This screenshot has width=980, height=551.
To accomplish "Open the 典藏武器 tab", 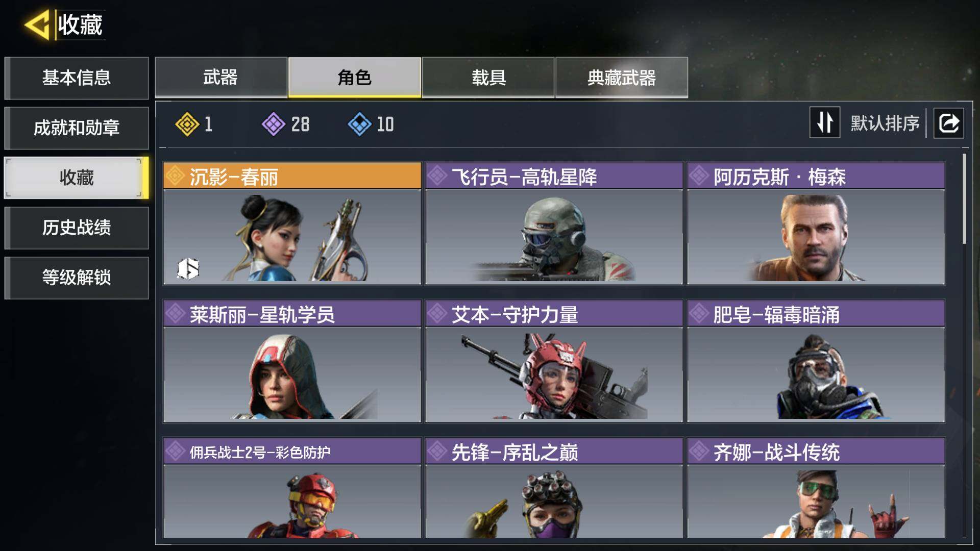I will (622, 77).
